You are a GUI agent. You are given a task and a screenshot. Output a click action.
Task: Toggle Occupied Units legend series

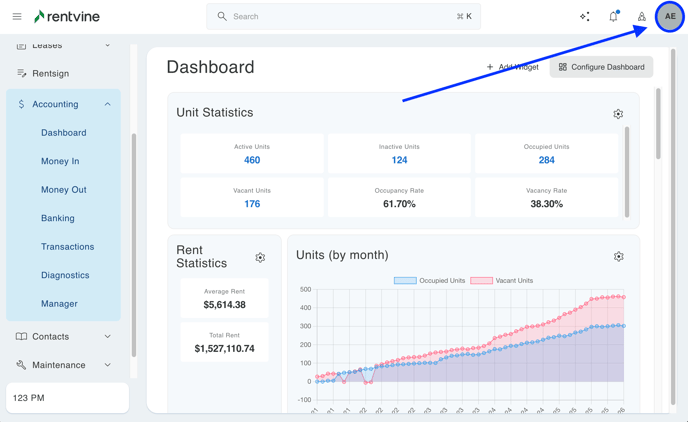[x=429, y=281]
